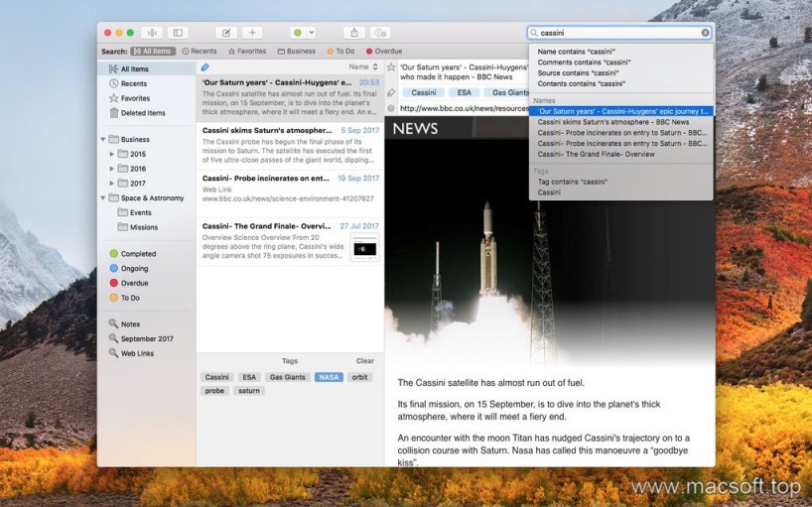Click the new note compose icon
Image resolution: width=812 pixels, height=507 pixels.
(226, 33)
